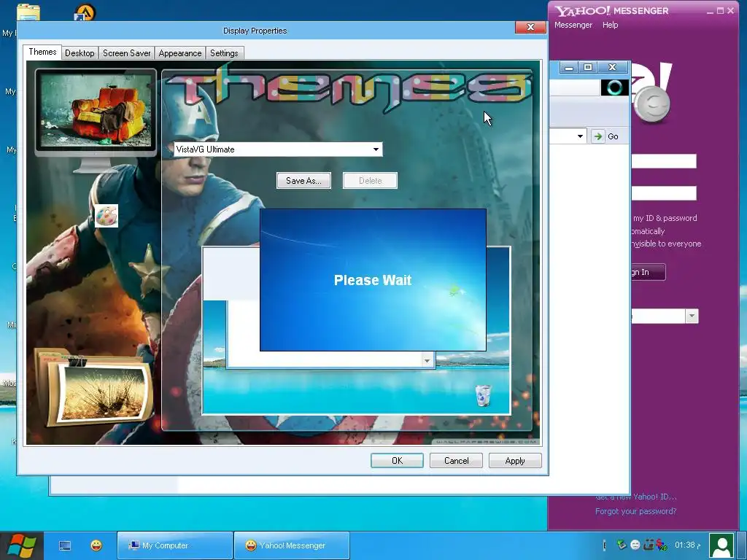Open the Messenger menu in Yahoo Messenger
Screen dimensions: 747x560
click(573, 25)
